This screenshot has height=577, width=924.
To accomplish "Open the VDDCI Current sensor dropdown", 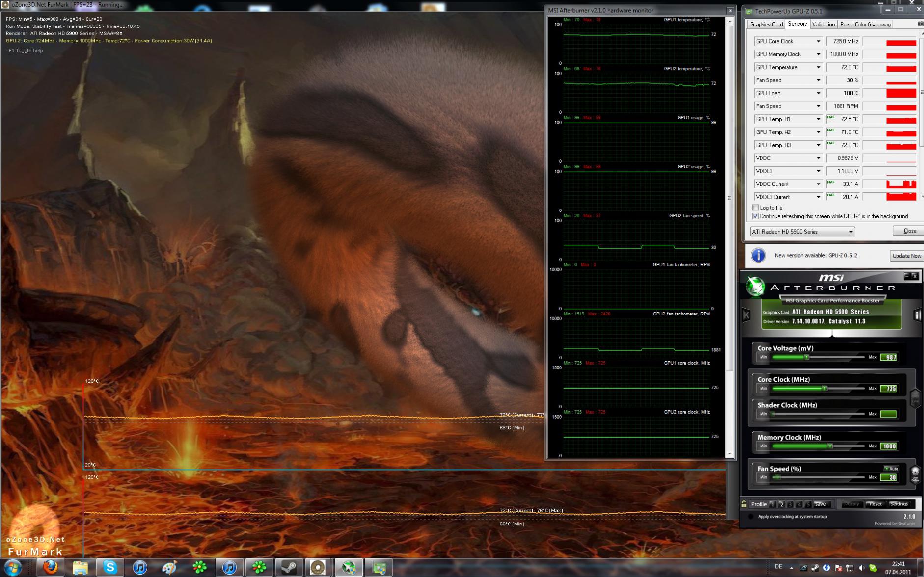I will (818, 197).
